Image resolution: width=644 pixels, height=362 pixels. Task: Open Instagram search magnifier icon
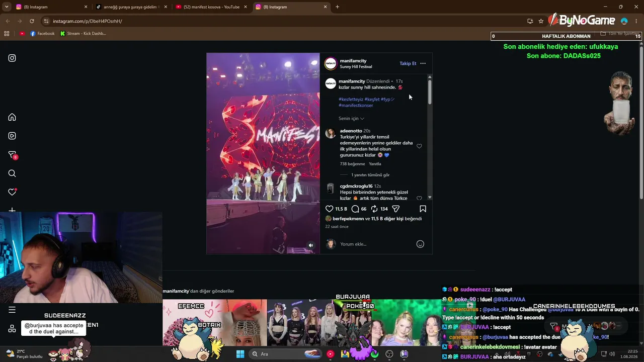(12, 173)
